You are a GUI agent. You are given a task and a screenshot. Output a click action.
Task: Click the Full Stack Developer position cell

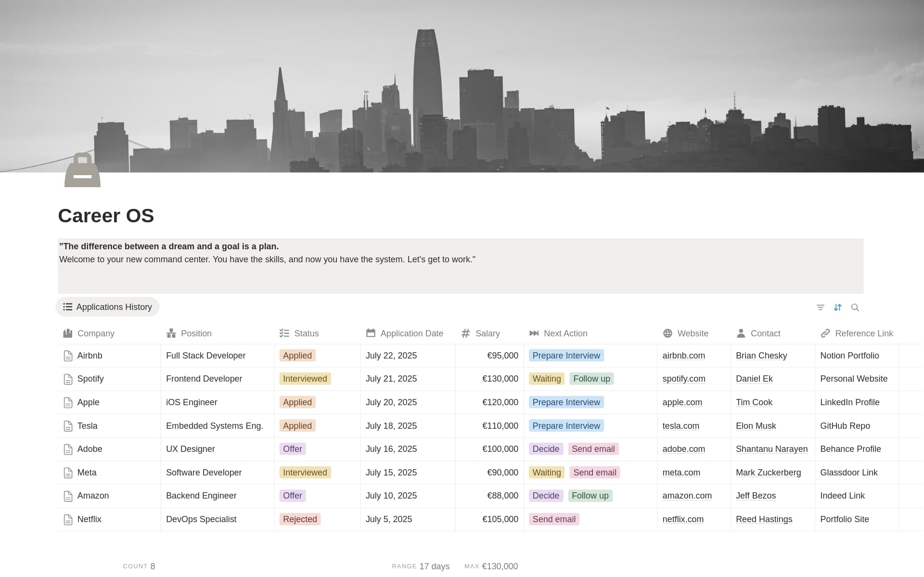(x=217, y=356)
